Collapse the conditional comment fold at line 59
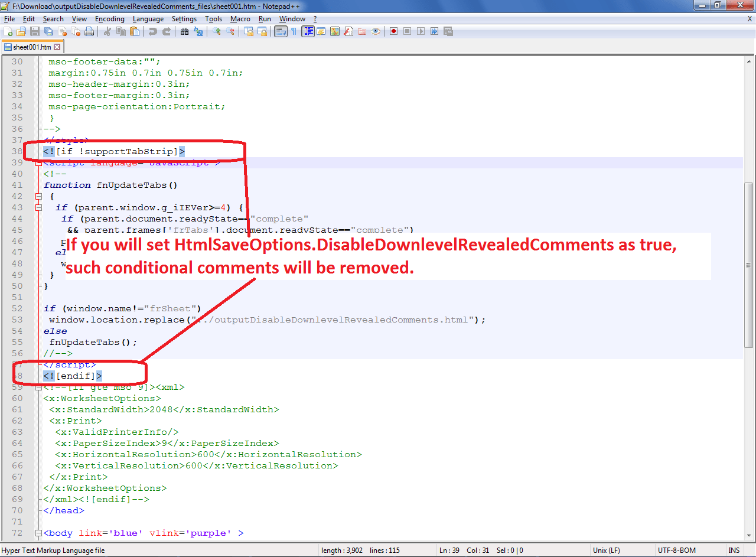The height and width of the screenshot is (557, 756). [x=38, y=387]
